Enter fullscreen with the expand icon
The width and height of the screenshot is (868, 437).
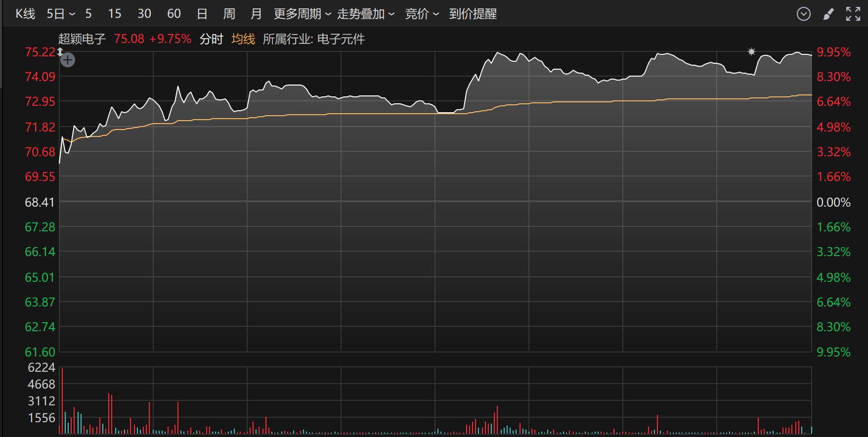tap(853, 14)
